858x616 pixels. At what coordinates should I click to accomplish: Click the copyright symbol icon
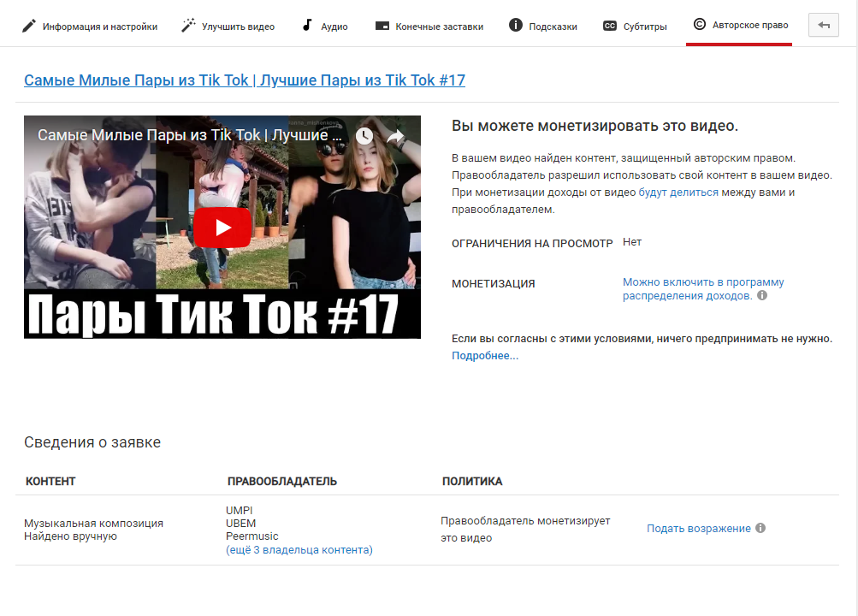[x=699, y=24]
